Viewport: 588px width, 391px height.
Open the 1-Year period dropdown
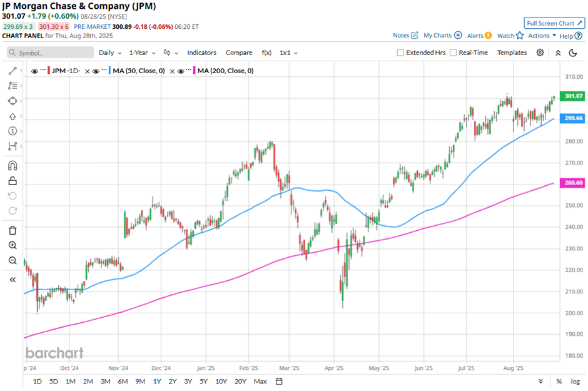[142, 53]
